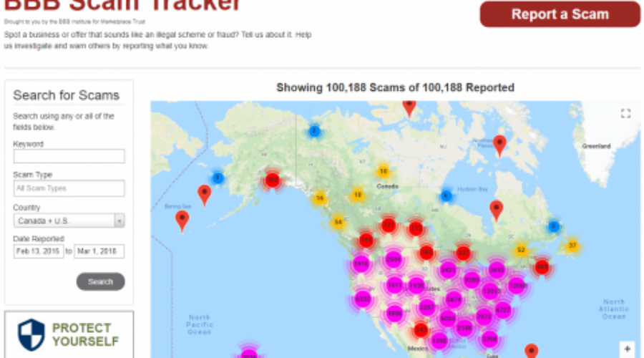Open the magenta 3693 cluster

tap(497, 270)
